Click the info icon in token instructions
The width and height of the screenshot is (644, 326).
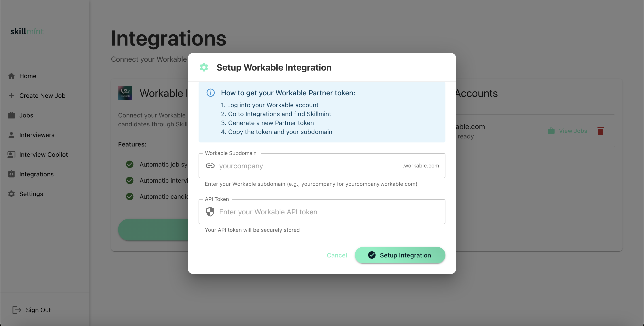[x=210, y=93]
